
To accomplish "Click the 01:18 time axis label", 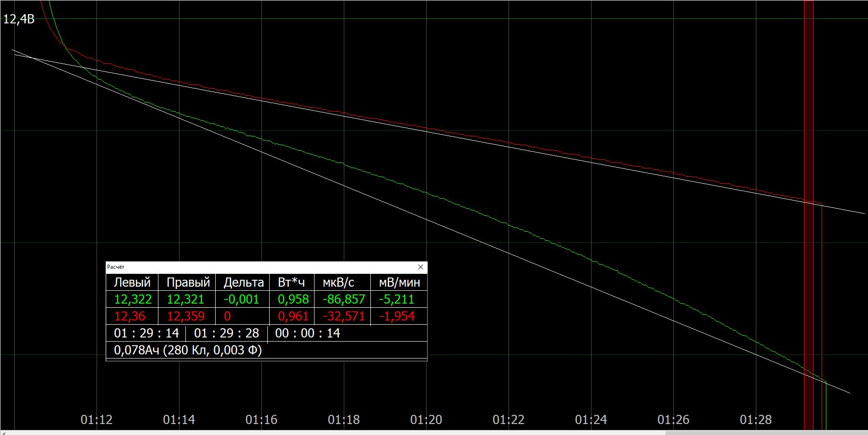I will (x=344, y=419).
